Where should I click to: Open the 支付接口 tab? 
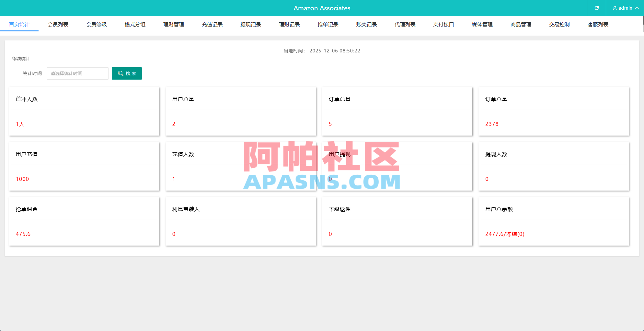(443, 25)
